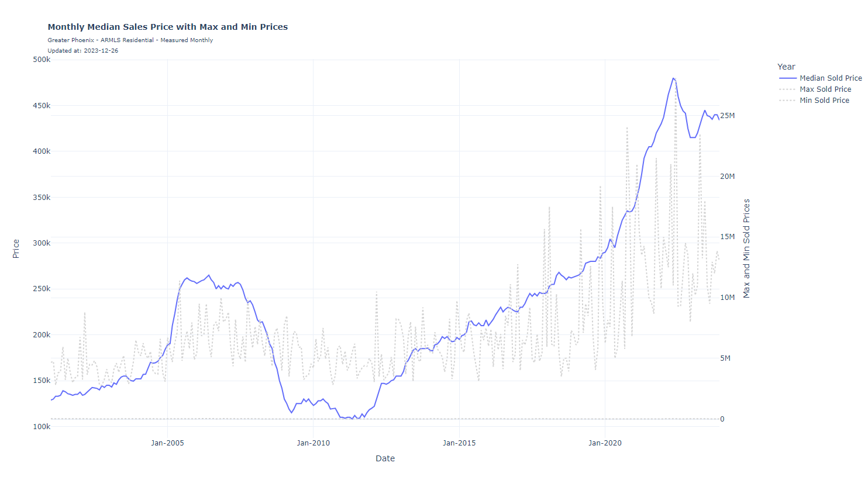The width and height of the screenshot is (868, 480).
Task: Click the Jan-2020 x-axis label
Action: coord(605,443)
